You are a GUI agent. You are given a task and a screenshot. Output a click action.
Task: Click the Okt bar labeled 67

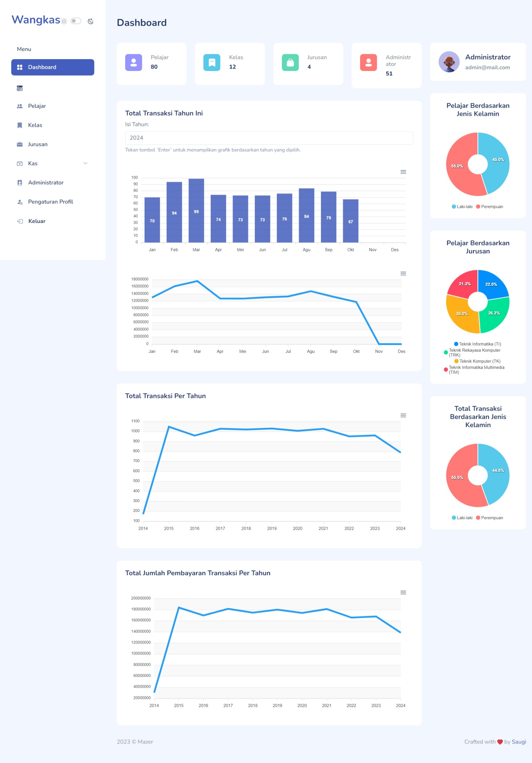pos(351,221)
